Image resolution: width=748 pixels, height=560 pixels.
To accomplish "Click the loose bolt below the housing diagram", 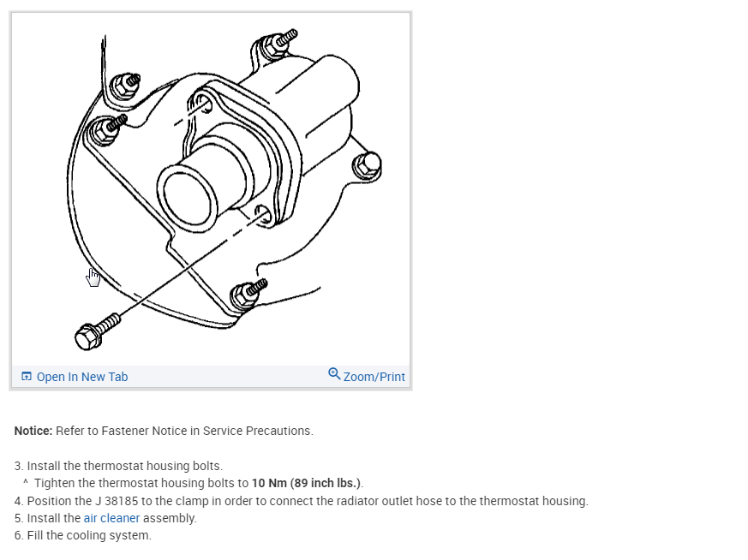I will [97, 331].
